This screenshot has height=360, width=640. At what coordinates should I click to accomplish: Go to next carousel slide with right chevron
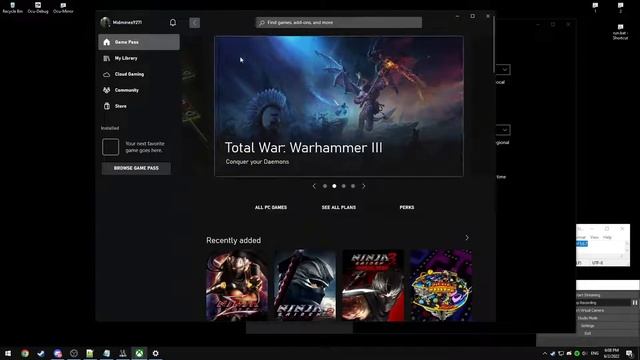364,186
